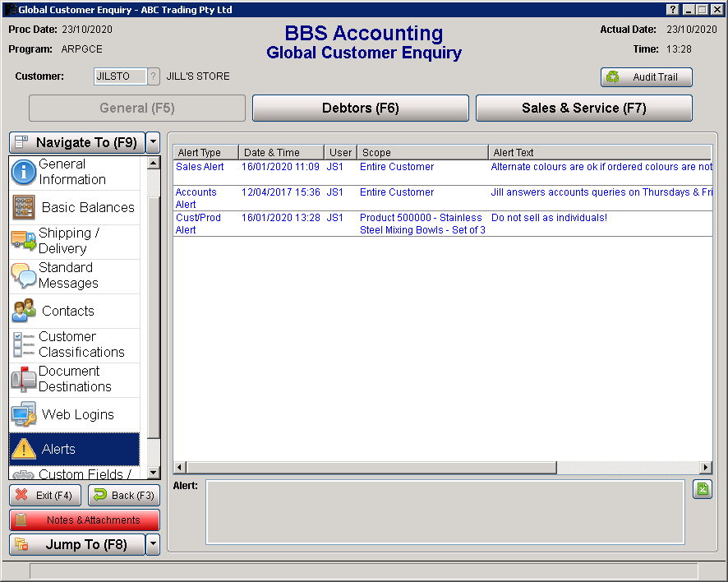Viewport: 728px width, 582px height.
Task: Click the Customer Classifications list icon
Action: [x=23, y=344]
